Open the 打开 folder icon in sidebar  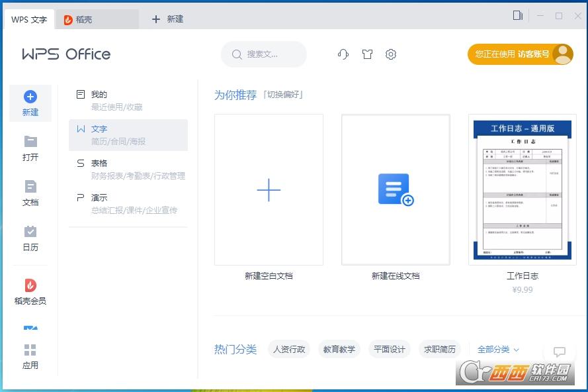click(x=30, y=142)
